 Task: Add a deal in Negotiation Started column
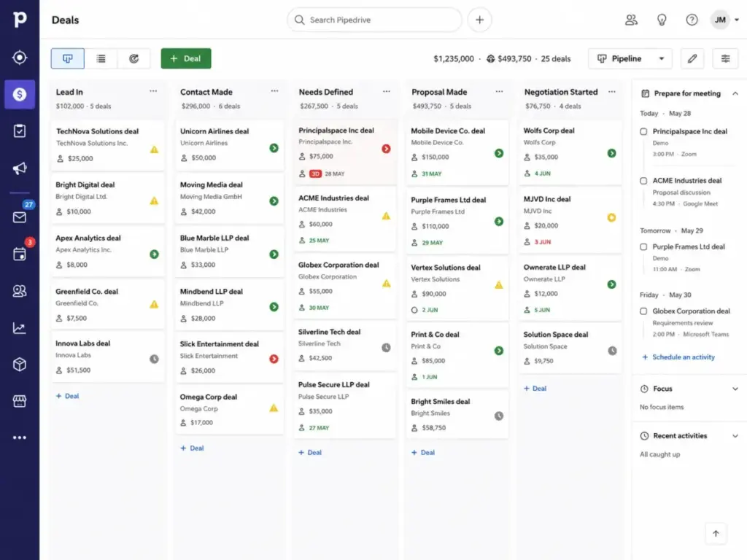[x=535, y=389]
